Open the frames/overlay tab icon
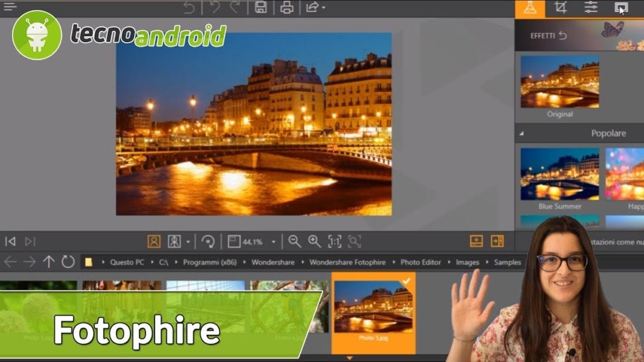This screenshot has height=362, width=644. tap(621, 8)
